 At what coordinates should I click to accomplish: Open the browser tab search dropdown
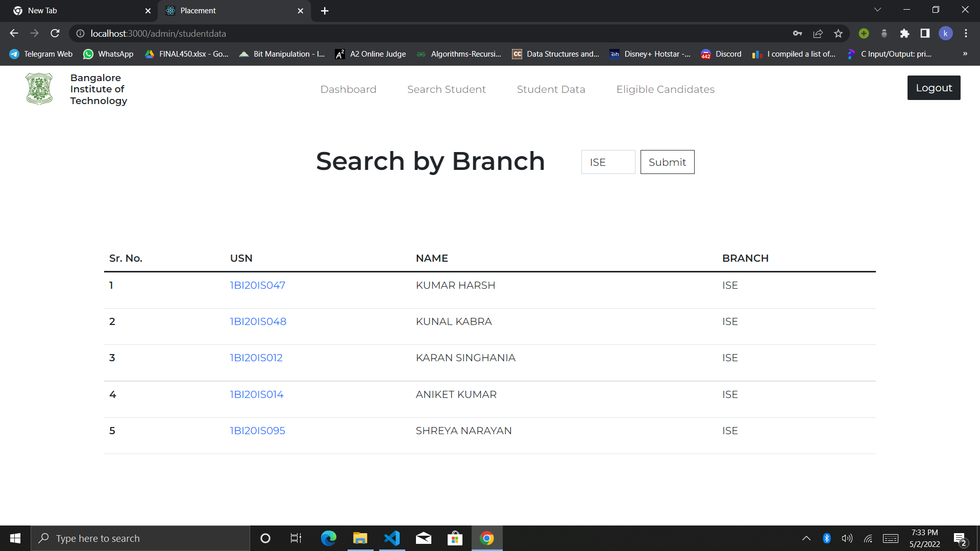pos(877,9)
